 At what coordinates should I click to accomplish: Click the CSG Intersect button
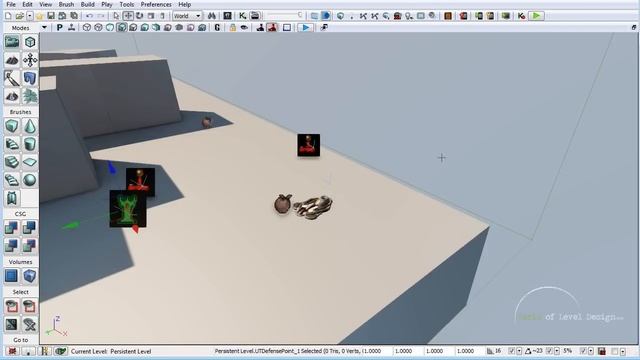coord(12,246)
